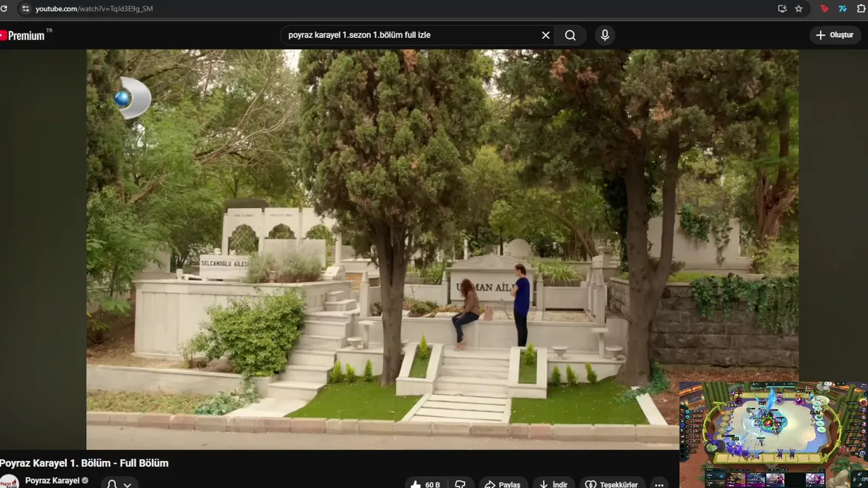Select the video title Poyraz Karayel 1. Bölüm
This screenshot has width=868, height=488.
[x=84, y=463]
